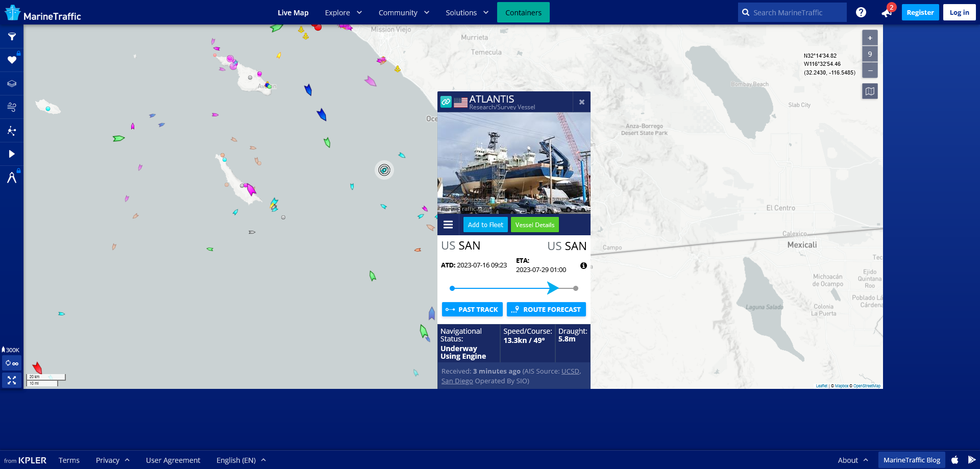Start the playback play icon in sidebar

coord(12,154)
